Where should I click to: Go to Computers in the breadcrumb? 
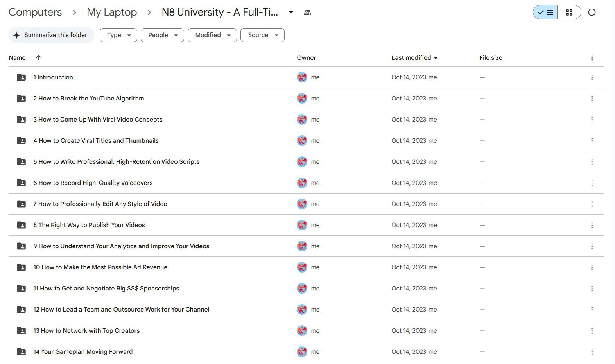click(35, 13)
